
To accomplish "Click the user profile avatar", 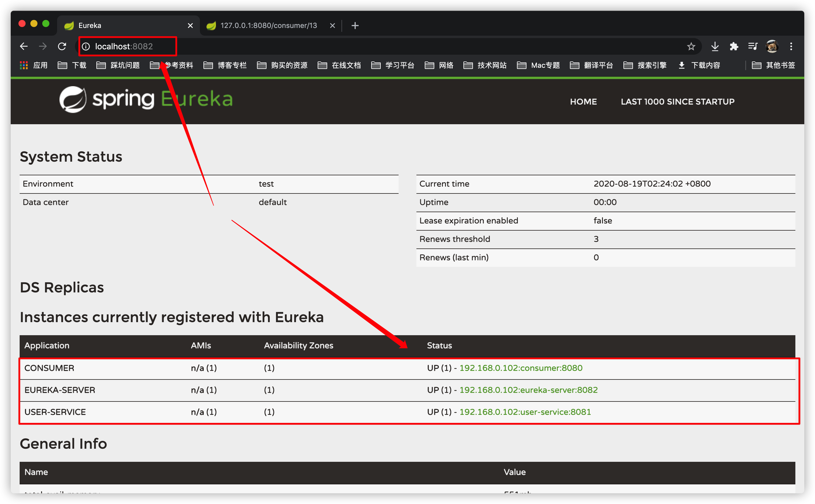I will 772,46.
